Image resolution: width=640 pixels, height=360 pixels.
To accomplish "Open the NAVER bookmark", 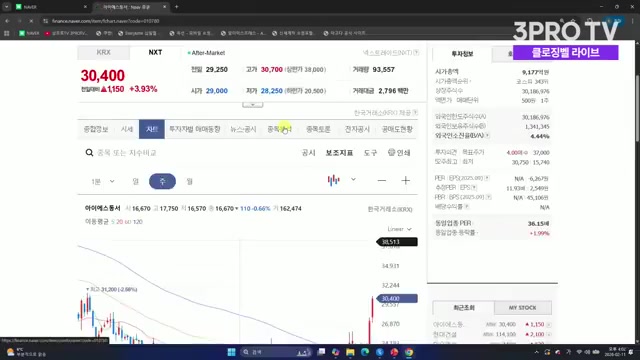I will (x=29, y=33).
